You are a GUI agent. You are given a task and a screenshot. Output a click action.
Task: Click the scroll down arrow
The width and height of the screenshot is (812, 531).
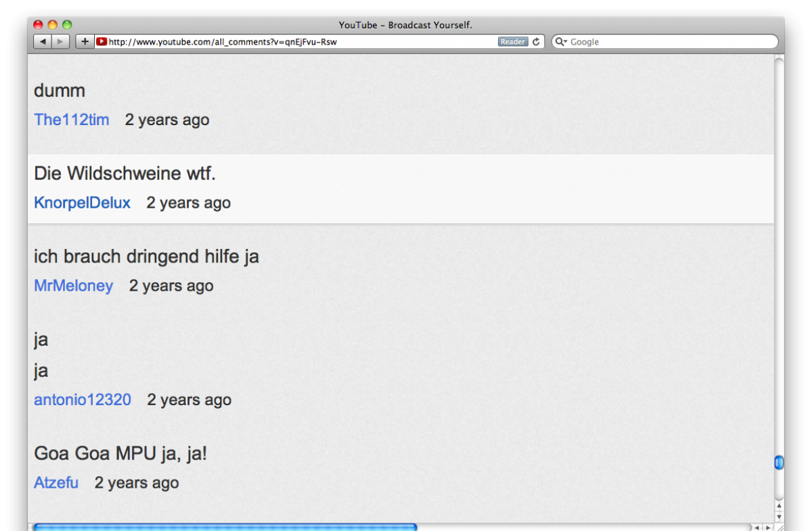(779, 516)
